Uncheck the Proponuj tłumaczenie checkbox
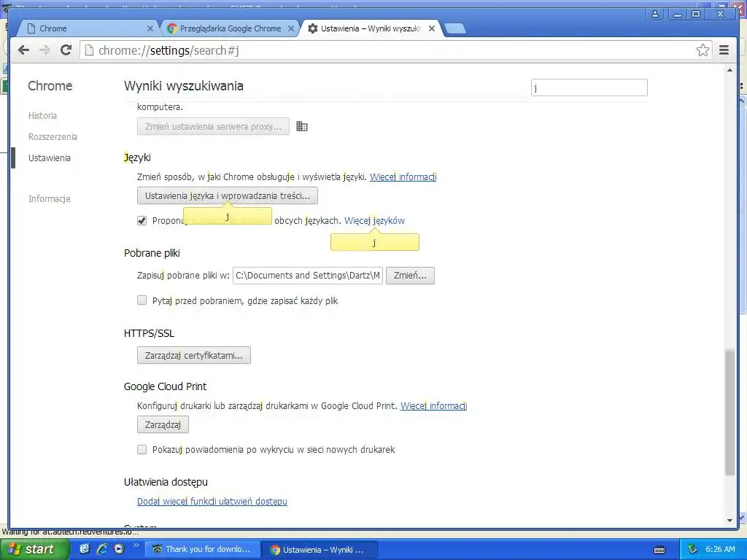Screen dimensions: 747x560 tap(142, 220)
